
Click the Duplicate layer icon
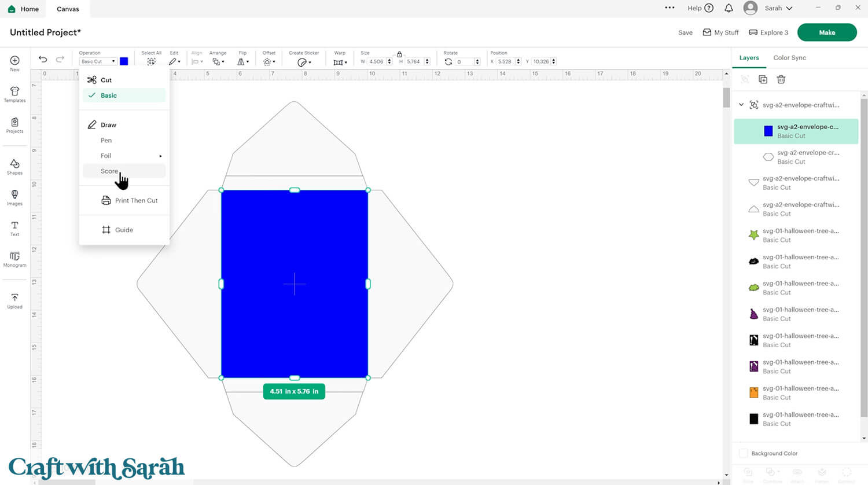[x=763, y=80]
